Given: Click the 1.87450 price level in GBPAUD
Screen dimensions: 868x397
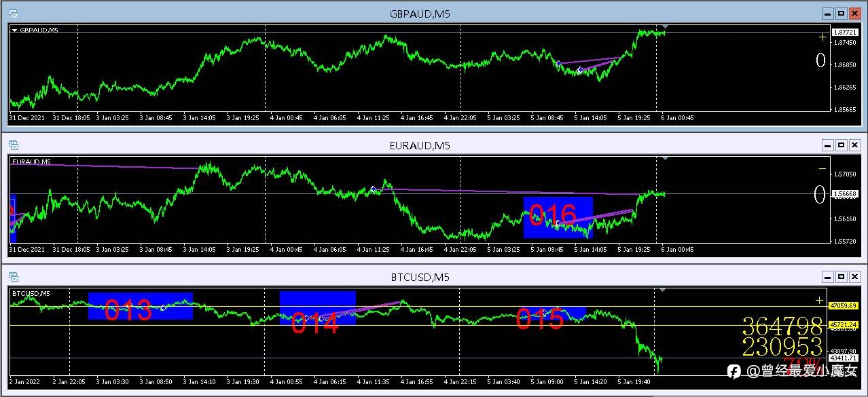Looking at the screenshot, I should point(846,42).
